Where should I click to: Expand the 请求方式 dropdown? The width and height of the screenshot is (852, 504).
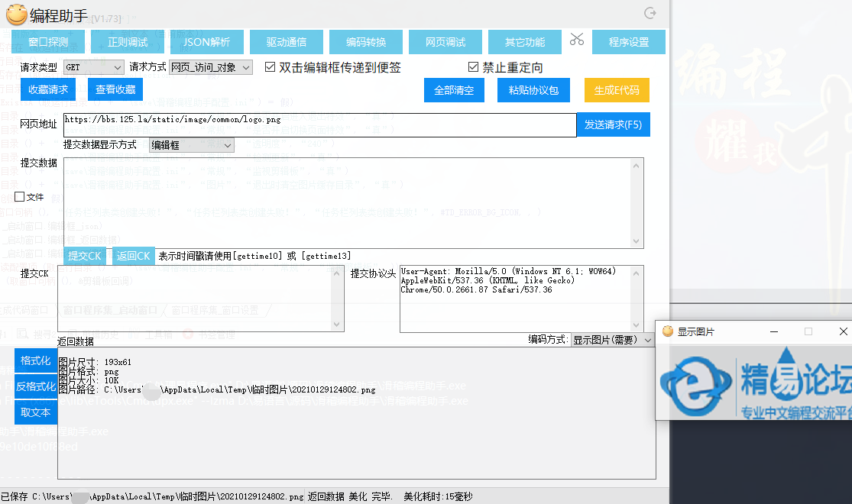[210, 67]
